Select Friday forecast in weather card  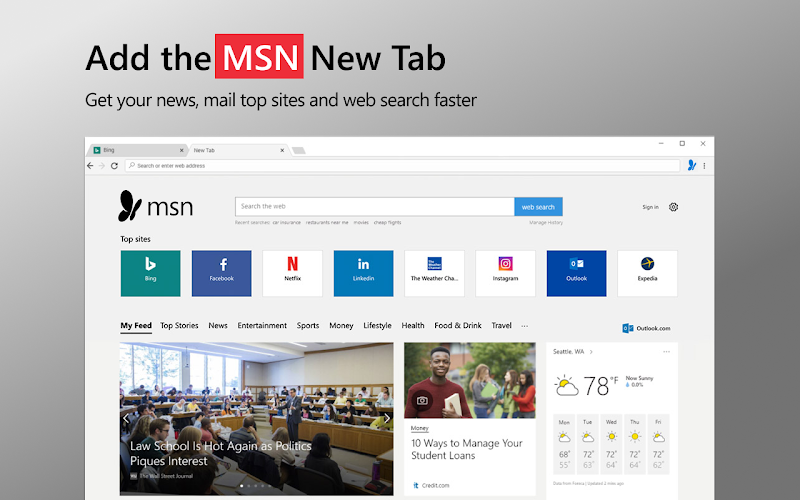click(x=658, y=445)
